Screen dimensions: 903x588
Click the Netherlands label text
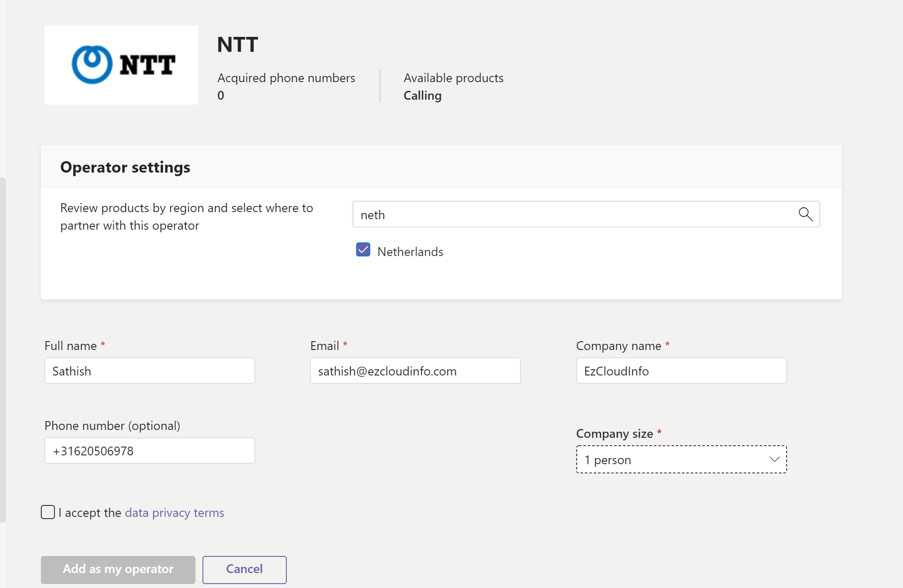tap(410, 252)
